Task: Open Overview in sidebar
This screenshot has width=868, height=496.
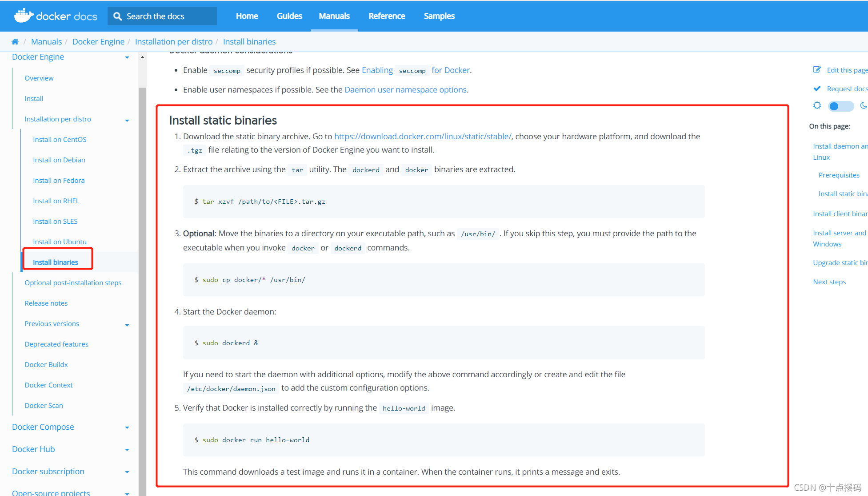Action: (39, 78)
